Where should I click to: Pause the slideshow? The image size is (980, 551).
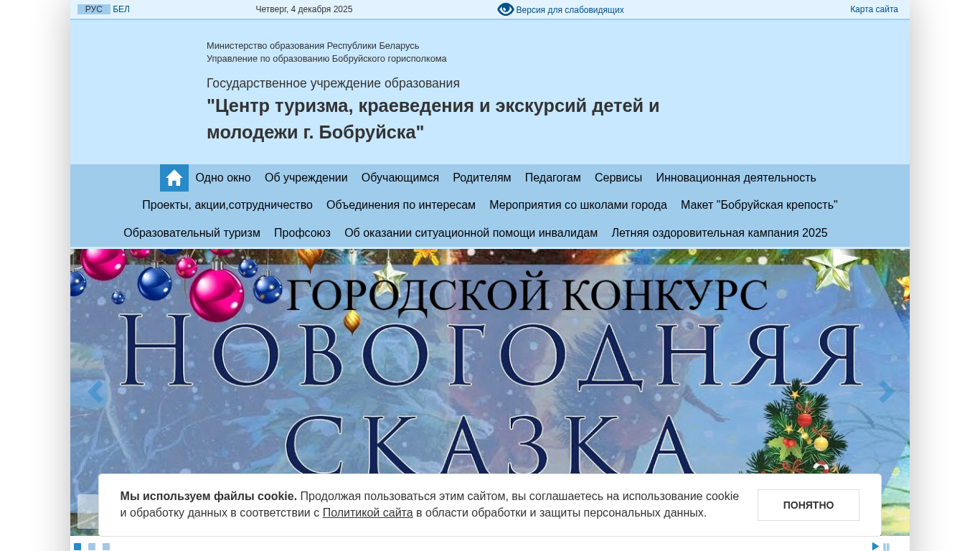click(x=887, y=547)
